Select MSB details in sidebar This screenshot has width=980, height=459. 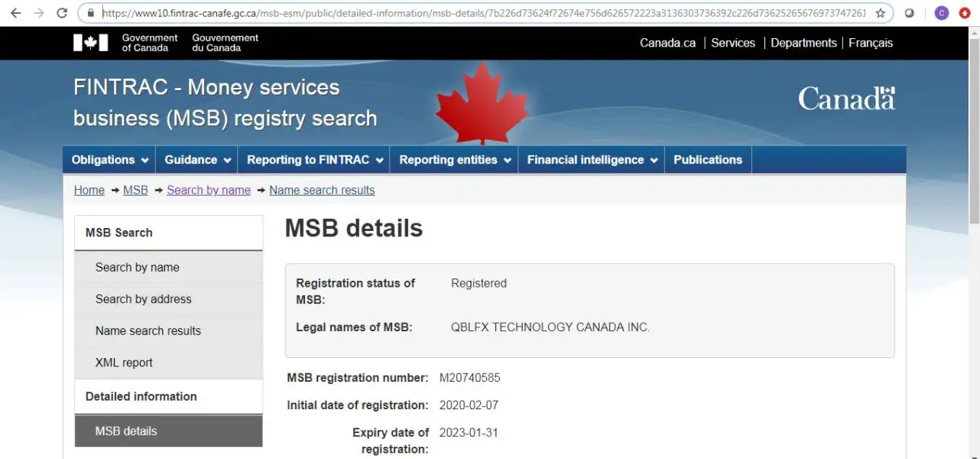168,431
